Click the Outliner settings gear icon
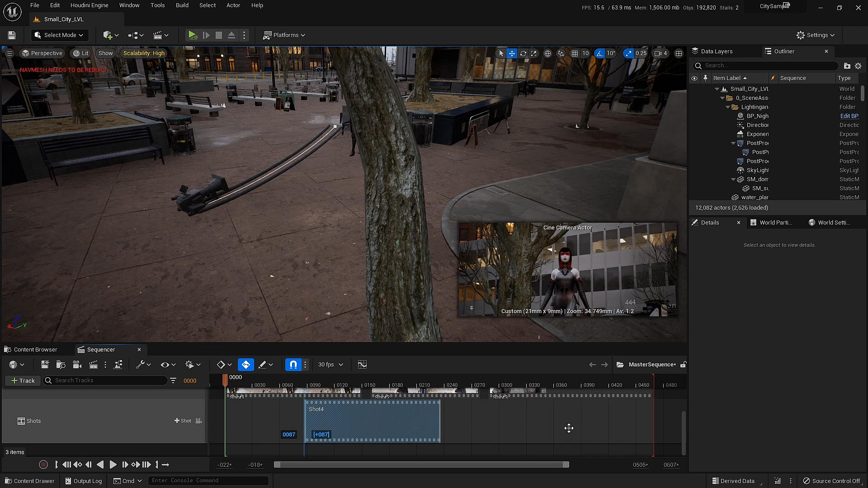The height and width of the screenshot is (488, 868). coord(858,66)
